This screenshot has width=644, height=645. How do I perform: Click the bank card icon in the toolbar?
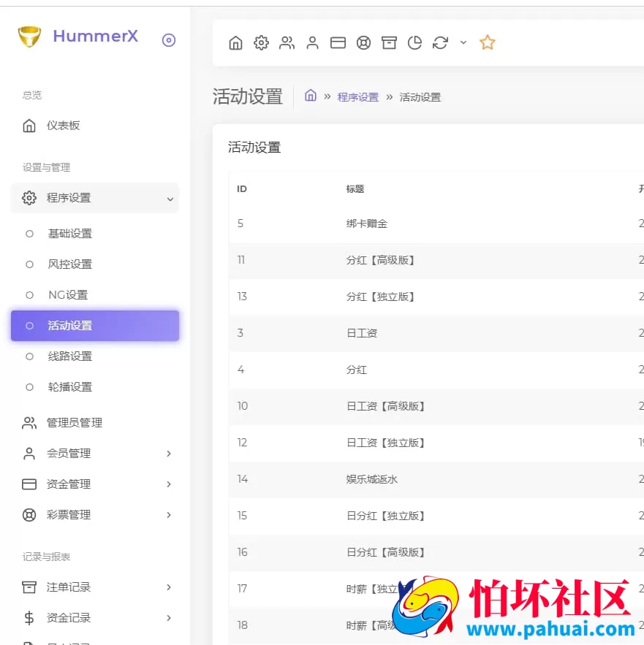point(338,42)
